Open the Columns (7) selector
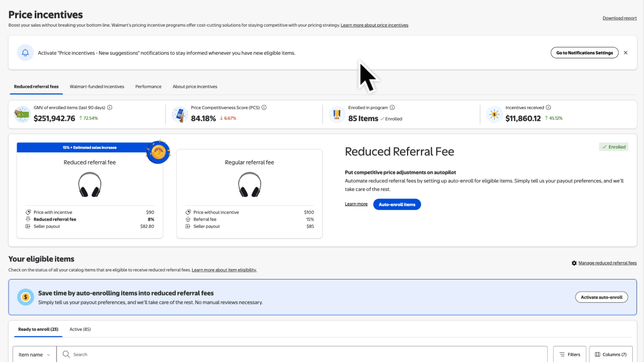The width and height of the screenshot is (644, 362). [x=611, y=354]
